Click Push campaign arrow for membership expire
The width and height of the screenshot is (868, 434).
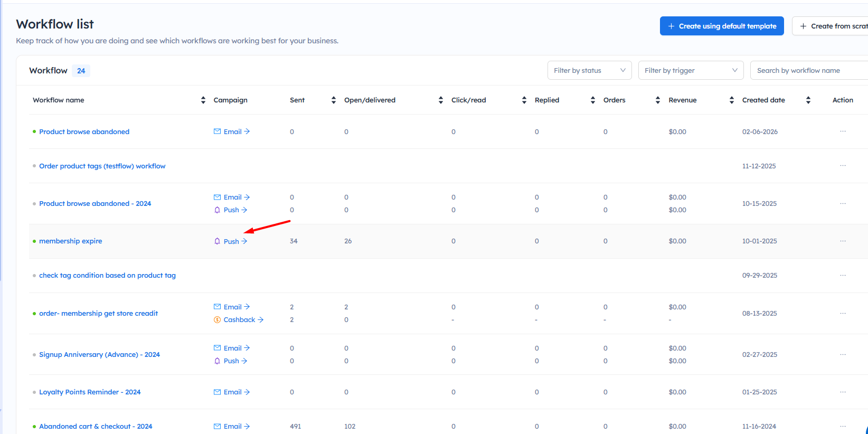(244, 241)
